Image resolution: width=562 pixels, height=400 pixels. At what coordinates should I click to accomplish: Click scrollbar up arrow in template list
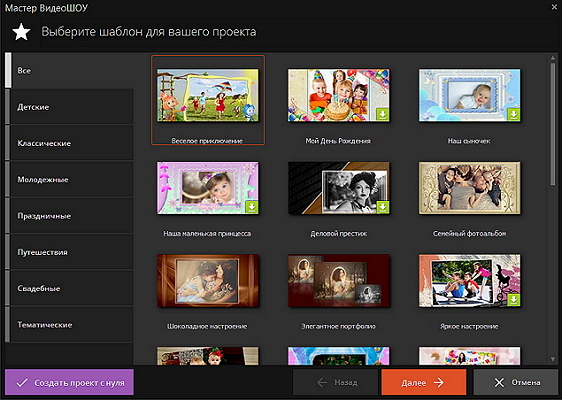click(x=552, y=58)
